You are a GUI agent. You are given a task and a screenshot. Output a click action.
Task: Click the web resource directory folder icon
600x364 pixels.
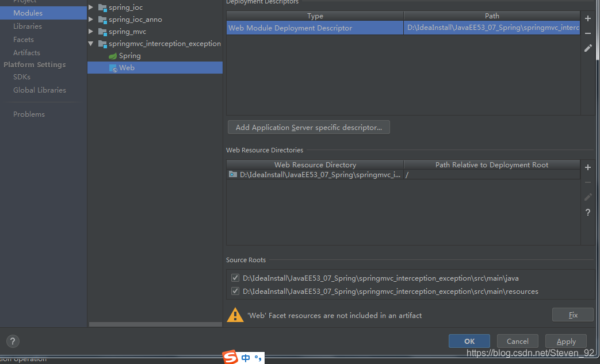click(232, 174)
